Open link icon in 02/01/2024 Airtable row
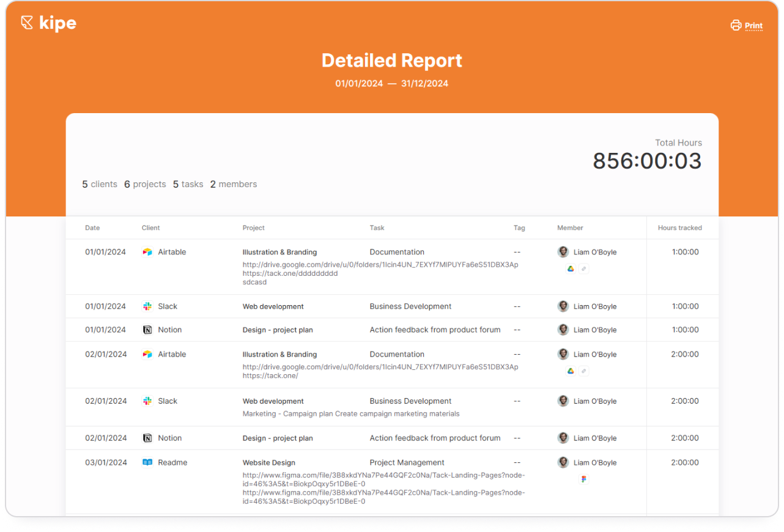Image resolution: width=784 pixels, height=532 pixels. pos(584,371)
